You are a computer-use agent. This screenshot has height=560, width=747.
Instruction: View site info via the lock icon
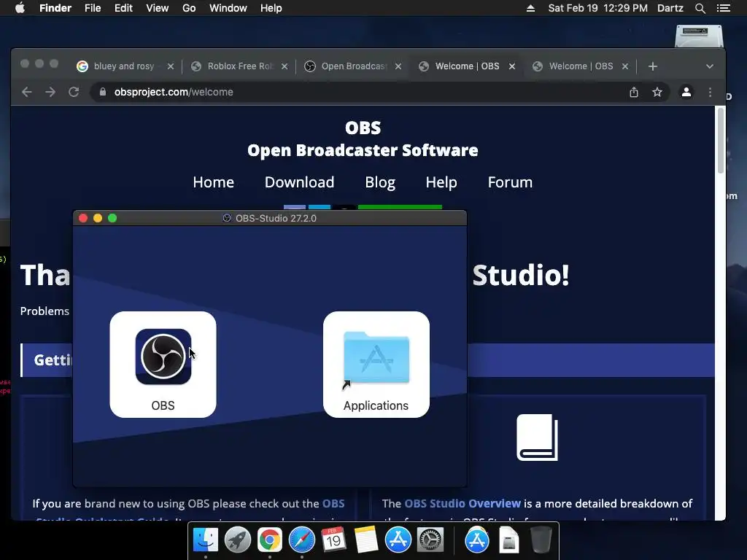pyautogui.click(x=102, y=92)
